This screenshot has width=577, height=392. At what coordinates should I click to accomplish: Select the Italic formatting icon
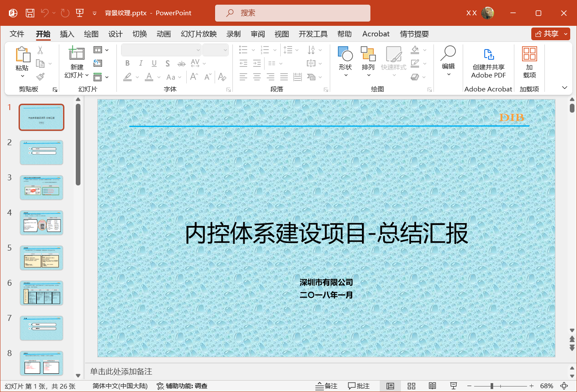point(141,63)
